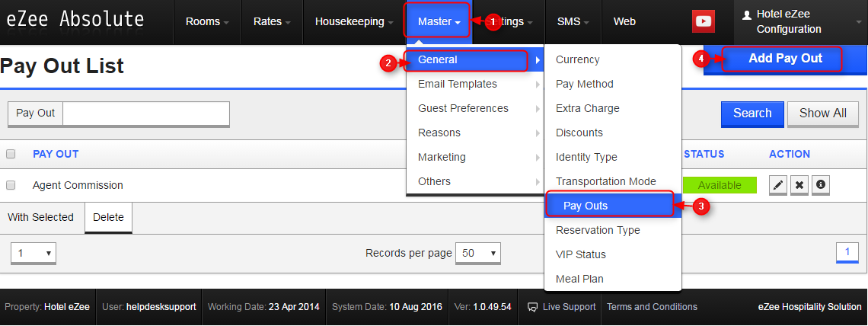View Agent Commission info icon

click(820, 185)
